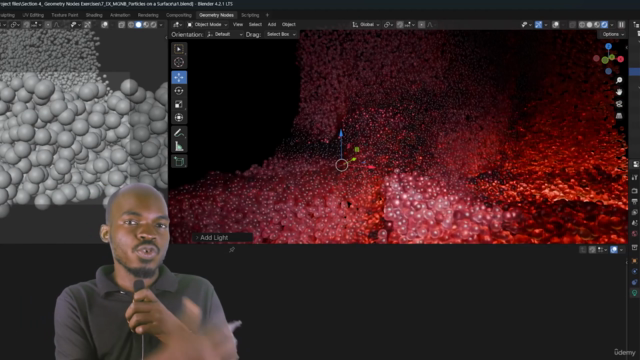Toggle the camera view navigation icon

[x=619, y=104]
